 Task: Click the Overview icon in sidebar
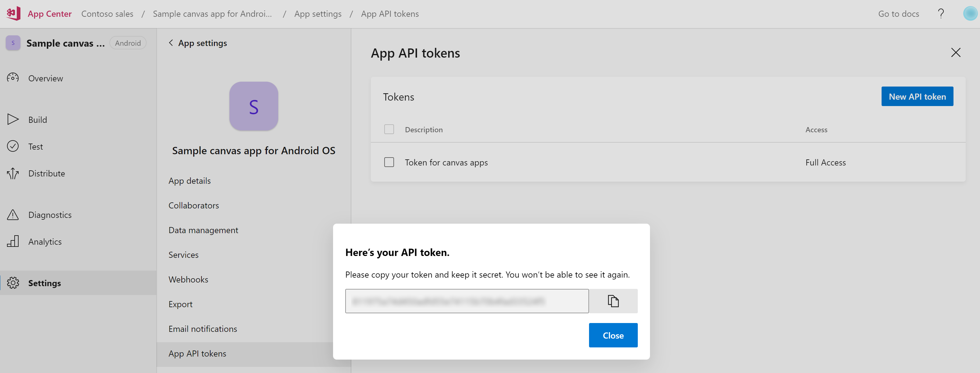12,78
